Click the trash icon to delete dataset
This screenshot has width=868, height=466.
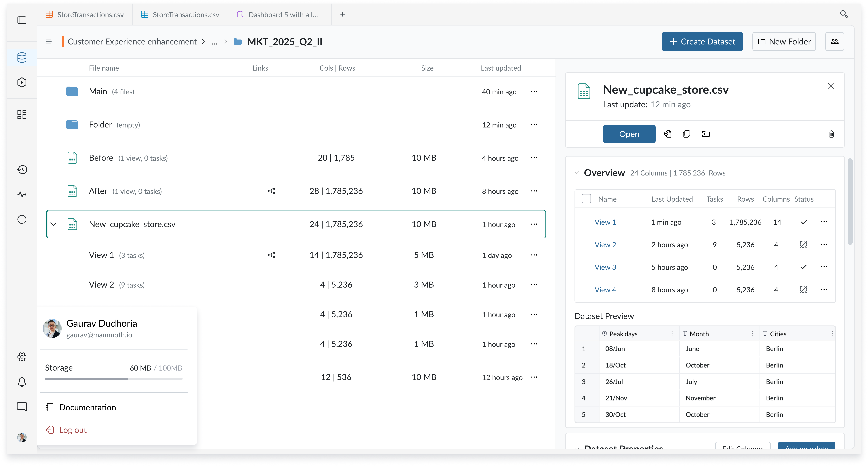(x=831, y=134)
